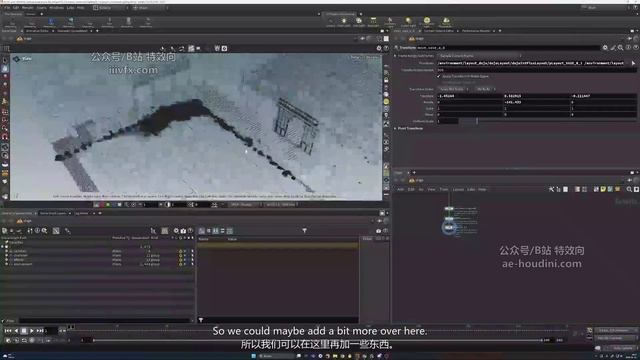Open the network editor Add menu
The width and height of the screenshot is (640, 360).
point(400,189)
